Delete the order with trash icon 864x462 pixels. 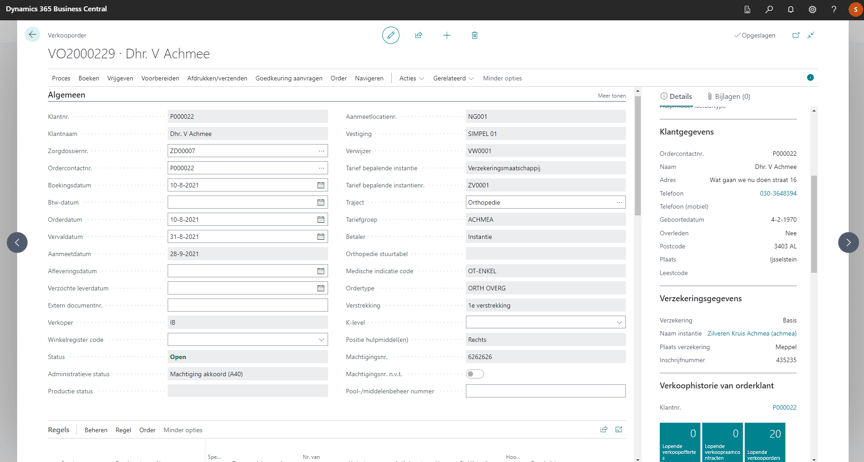(474, 35)
